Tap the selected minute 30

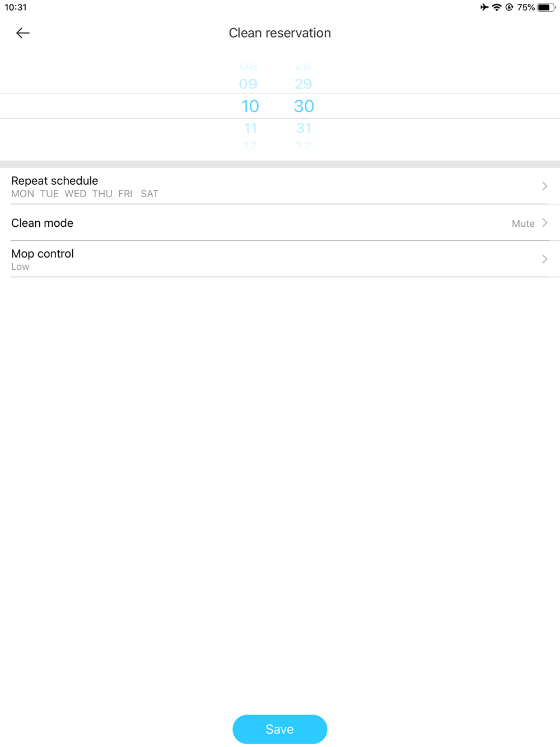tap(304, 106)
